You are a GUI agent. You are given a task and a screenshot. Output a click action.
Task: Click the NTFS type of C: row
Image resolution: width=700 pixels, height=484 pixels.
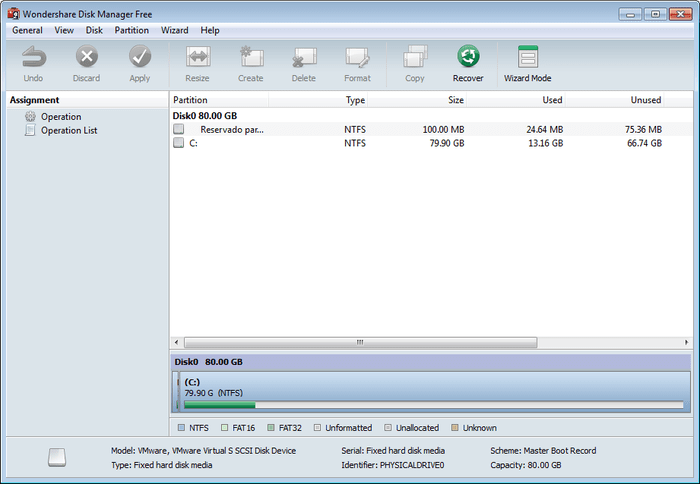(355, 143)
